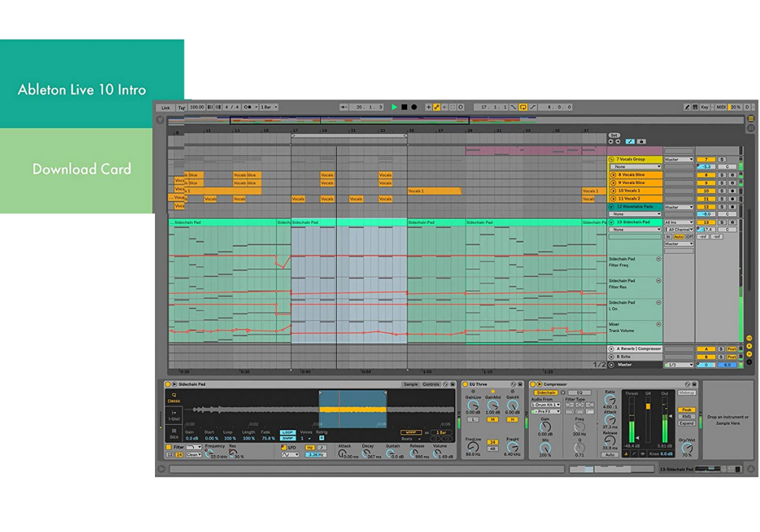Click the Link button

166,107
